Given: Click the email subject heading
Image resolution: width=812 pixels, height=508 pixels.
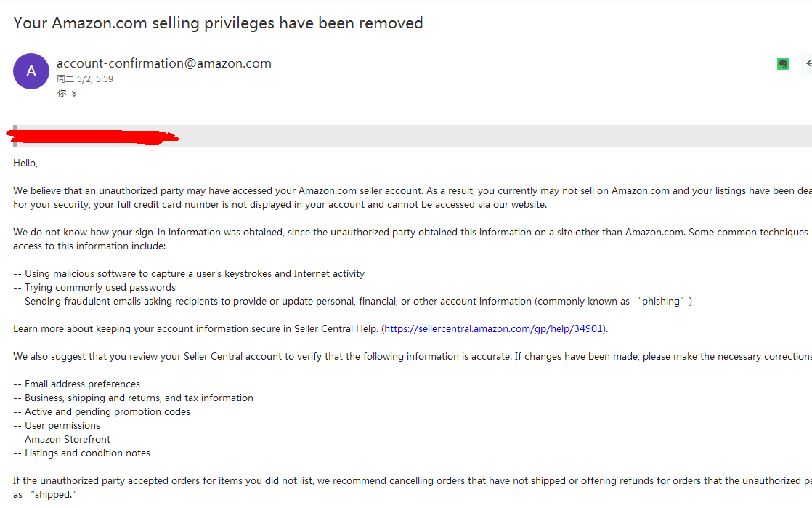Looking at the screenshot, I should click(x=218, y=23).
